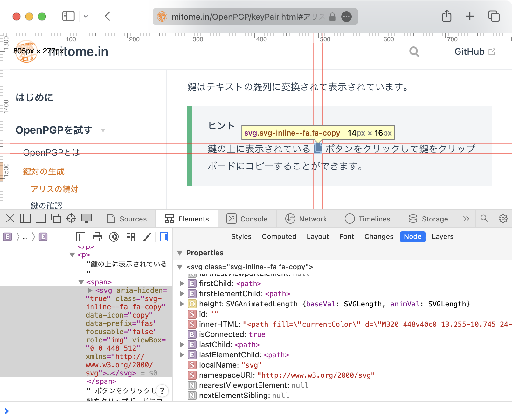Image resolution: width=512 pixels, height=420 pixels.
Task: Toggle the Safari sidebar button
Action: (68, 16)
